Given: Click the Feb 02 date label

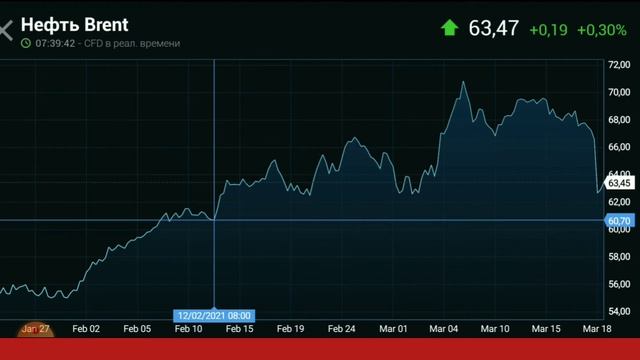Looking at the screenshot, I should pyautogui.click(x=86, y=329).
